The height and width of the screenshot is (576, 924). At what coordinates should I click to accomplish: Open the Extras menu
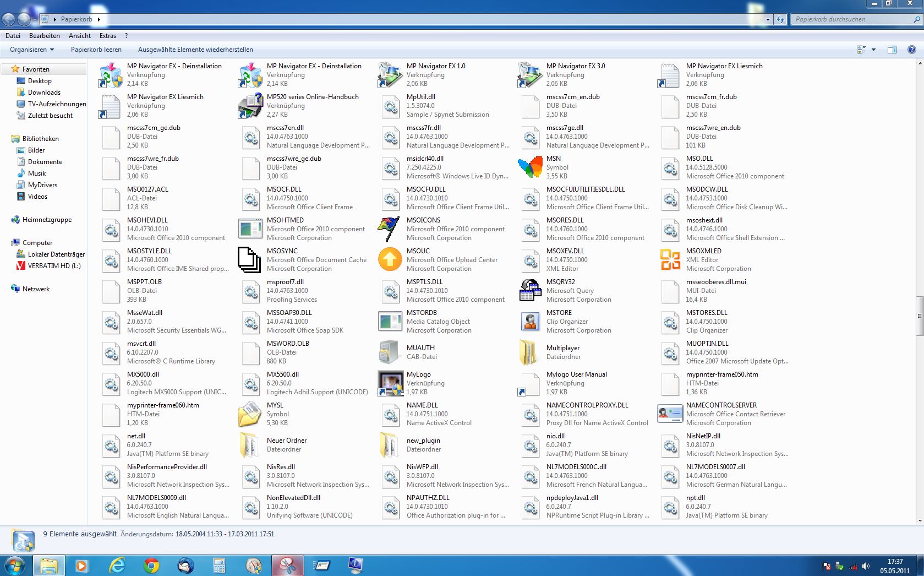pos(108,36)
